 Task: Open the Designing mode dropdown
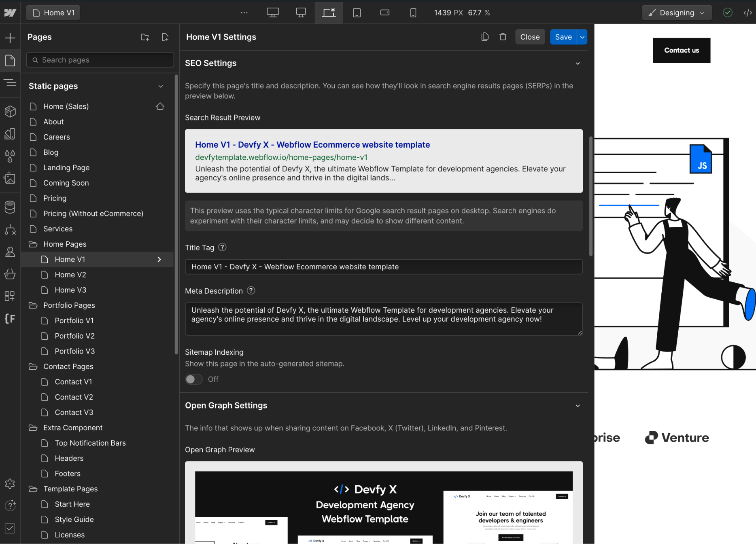point(676,13)
